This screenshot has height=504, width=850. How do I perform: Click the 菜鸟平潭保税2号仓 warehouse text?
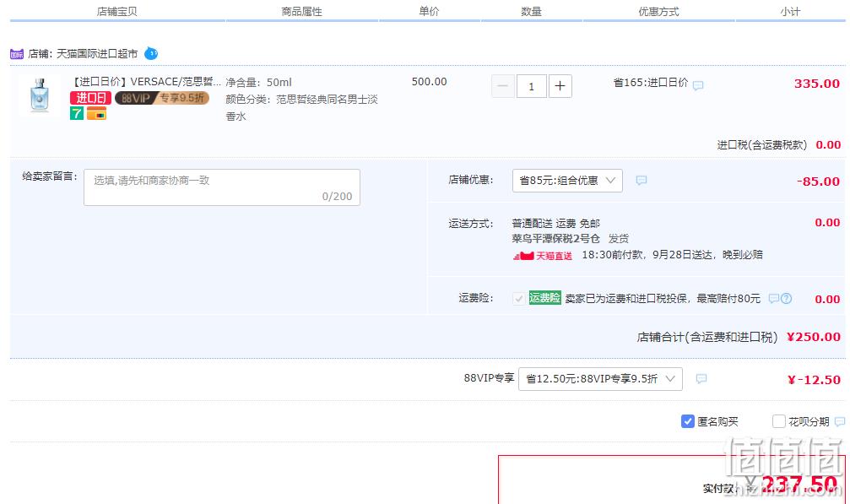click(x=555, y=238)
